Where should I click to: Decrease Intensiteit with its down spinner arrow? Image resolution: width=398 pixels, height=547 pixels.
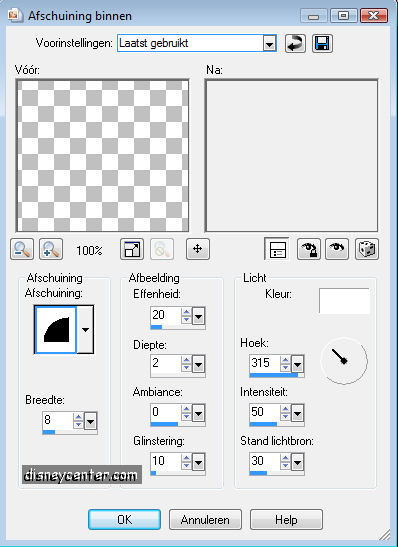click(x=286, y=417)
